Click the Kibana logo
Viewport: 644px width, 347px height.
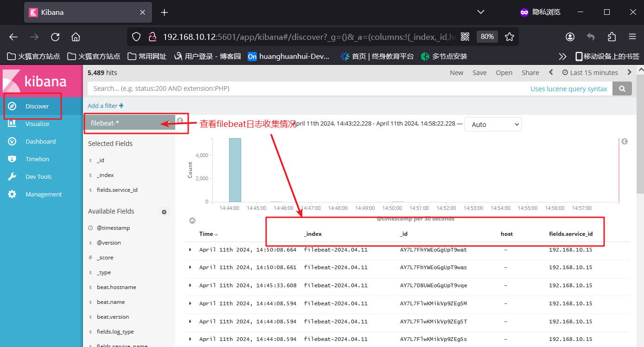tap(41, 81)
